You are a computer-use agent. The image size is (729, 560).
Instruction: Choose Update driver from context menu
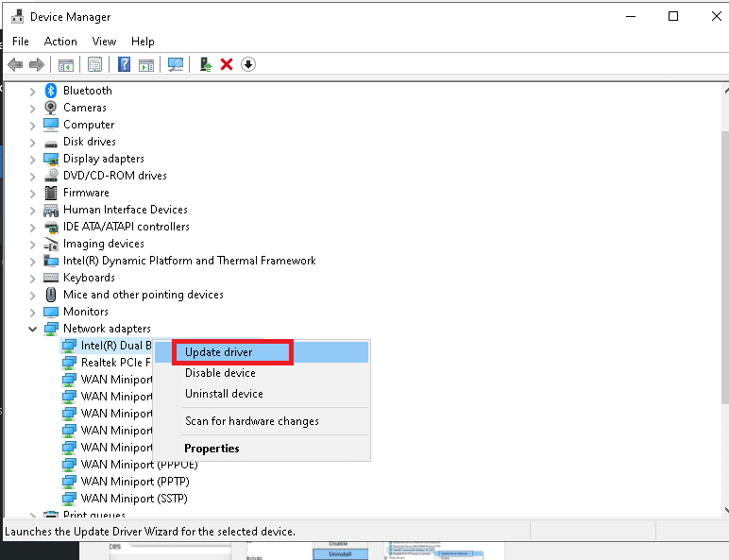click(x=218, y=352)
